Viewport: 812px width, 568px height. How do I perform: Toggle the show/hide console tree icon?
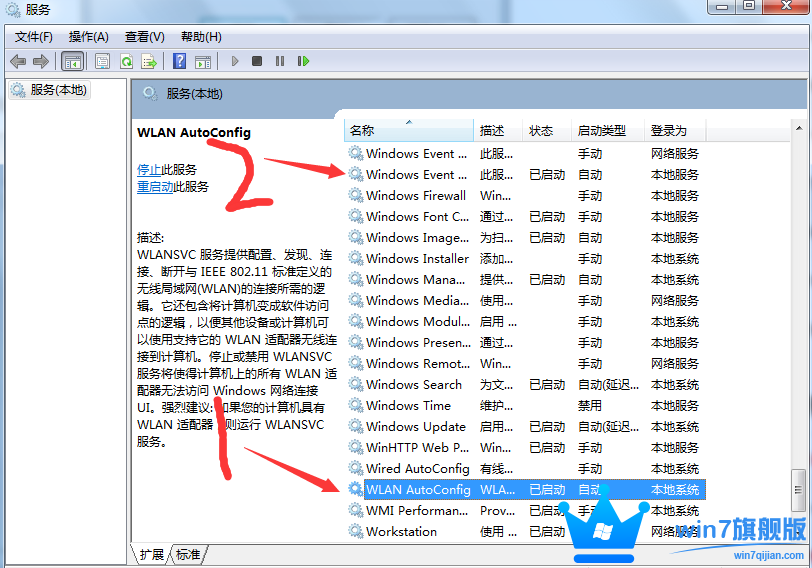pos(72,62)
